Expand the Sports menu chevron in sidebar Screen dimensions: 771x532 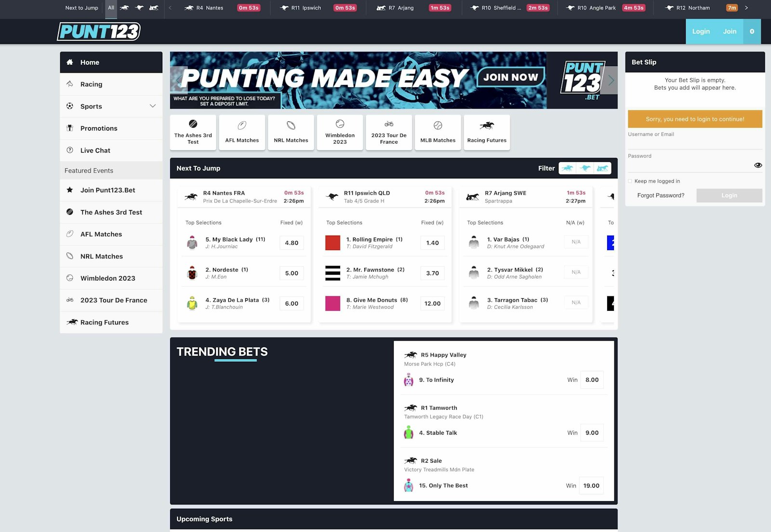(x=152, y=106)
